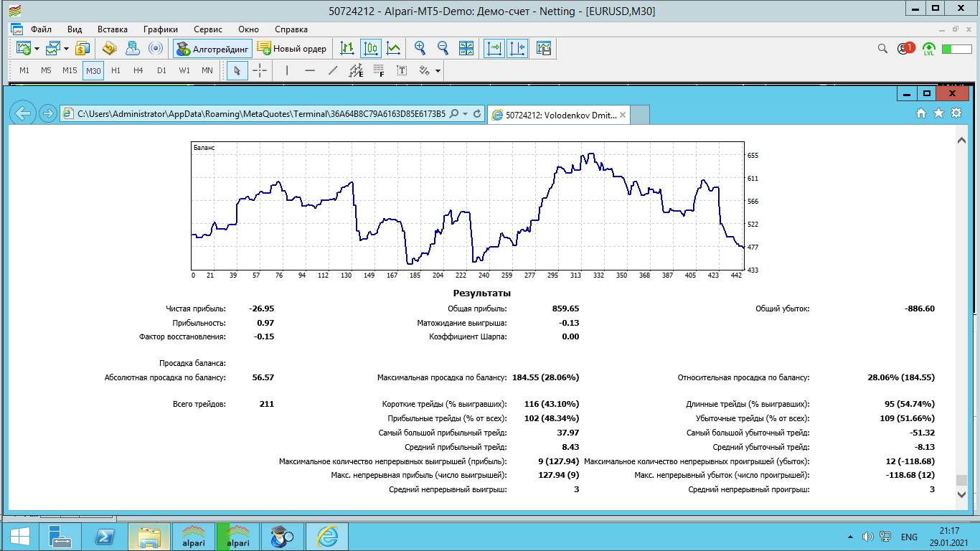Click the Internet Explorer address bar
980x551 pixels.
[262, 113]
